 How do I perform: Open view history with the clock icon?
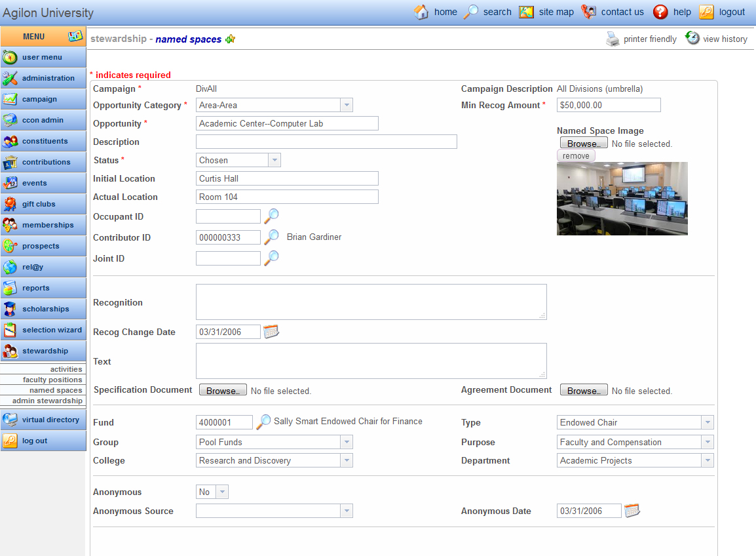click(692, 38)
